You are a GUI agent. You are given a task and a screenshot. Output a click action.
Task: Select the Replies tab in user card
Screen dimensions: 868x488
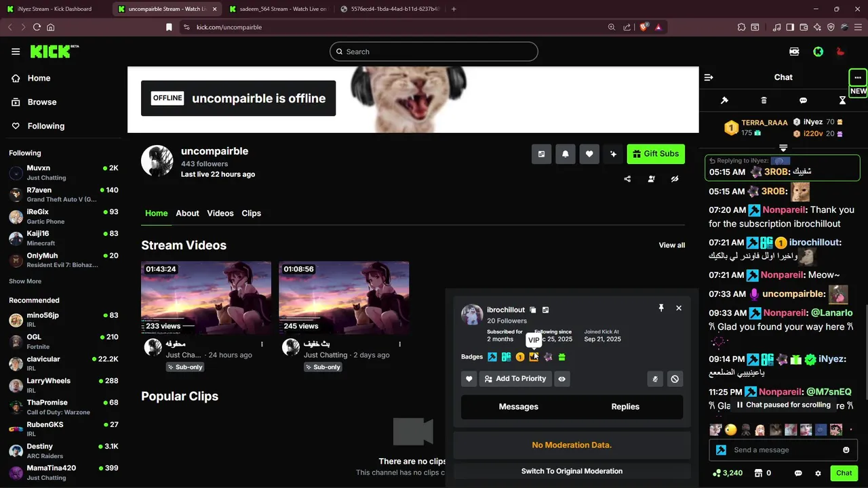[625, 407]
